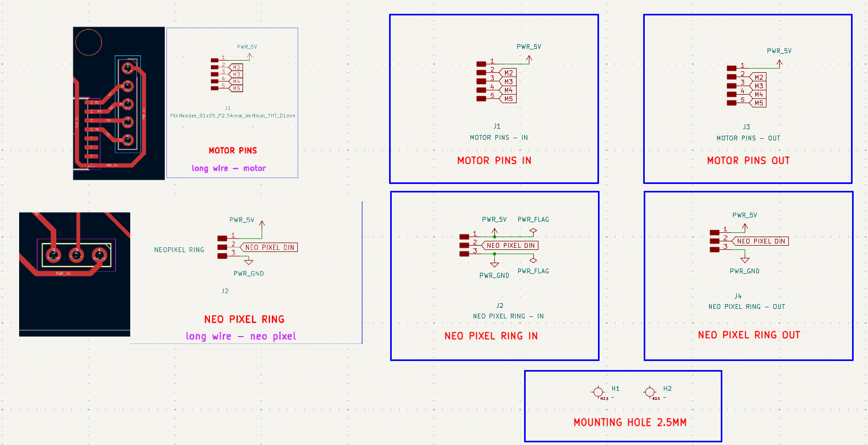Select pin 1 of J4 connector

click(721, 232)
